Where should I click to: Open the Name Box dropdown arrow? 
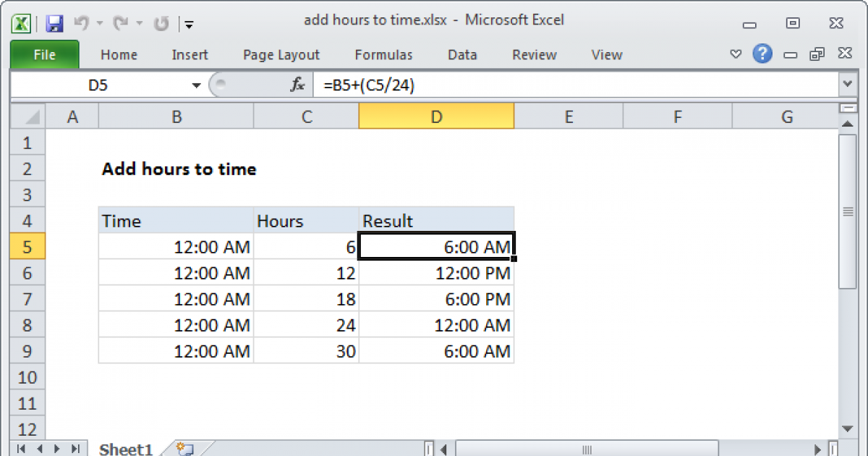coord(196,85)
